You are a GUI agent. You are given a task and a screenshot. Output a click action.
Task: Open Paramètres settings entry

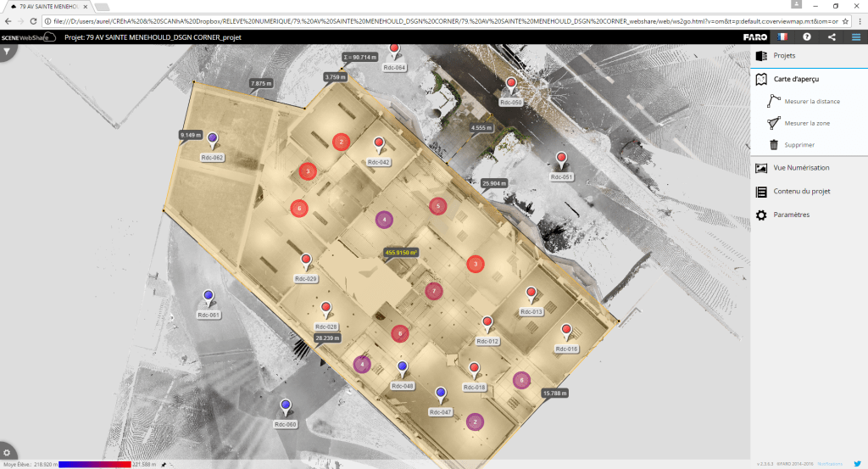[x=791, y=215]
